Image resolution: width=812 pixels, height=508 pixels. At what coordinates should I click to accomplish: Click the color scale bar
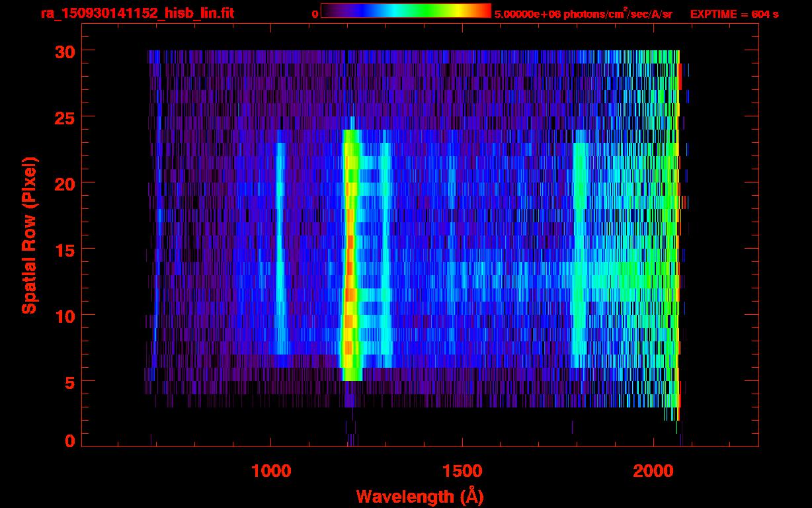tap(406, 11)
